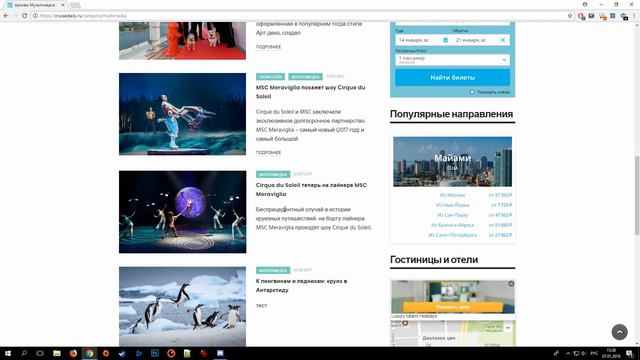Toggle the 'Показать отели' checkbox
Screen dimensions: 640x360
tap(472, 92)
